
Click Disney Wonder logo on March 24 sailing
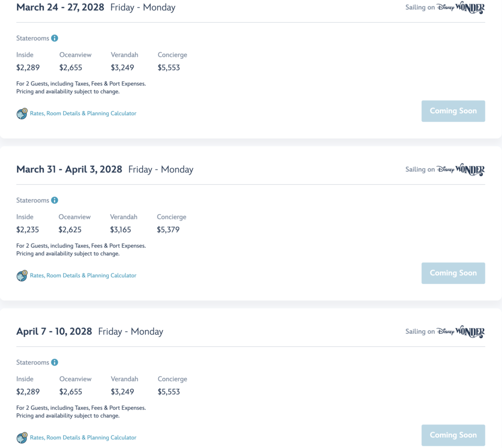point(461,8)
